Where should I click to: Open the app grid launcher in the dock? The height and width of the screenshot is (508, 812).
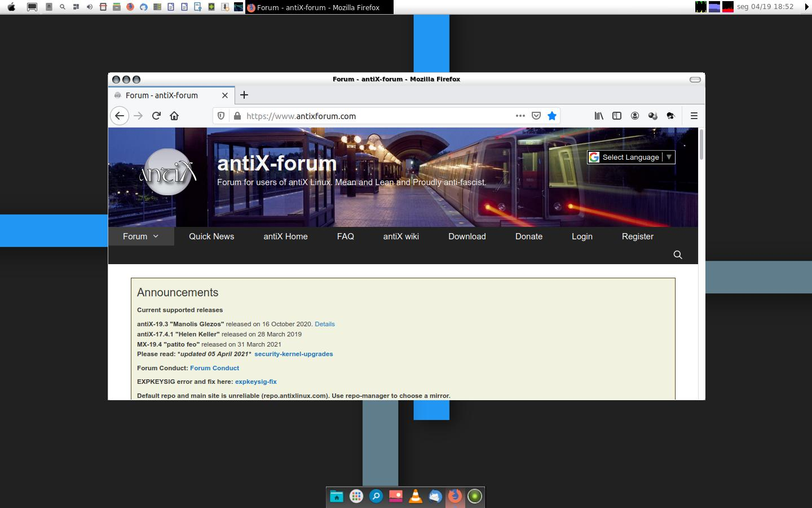coord(356,496)
